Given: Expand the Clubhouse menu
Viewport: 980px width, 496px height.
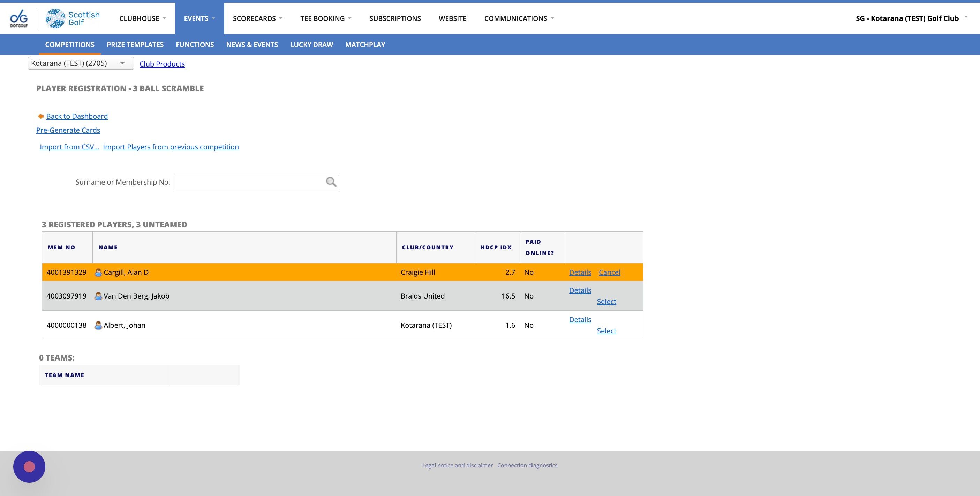Looking at the screenshot, I should point(142,18).
